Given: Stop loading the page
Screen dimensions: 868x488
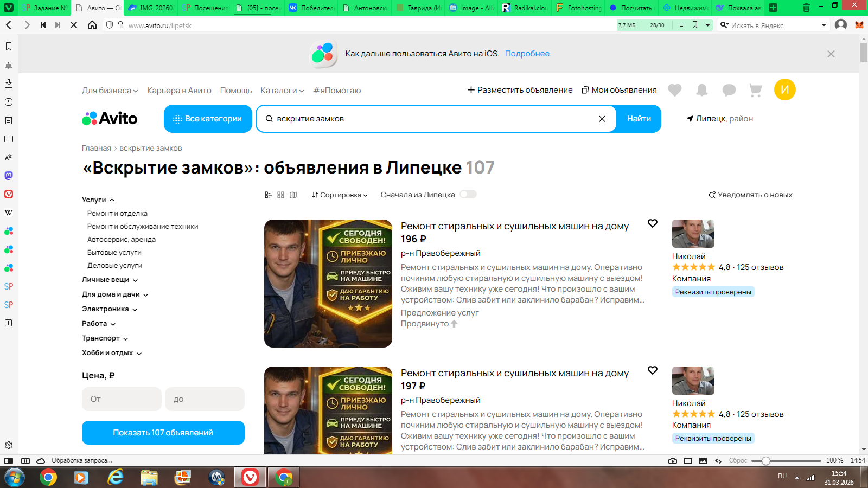Looking at the screenshot, I should pyautogui.click(x=74, y=25).
